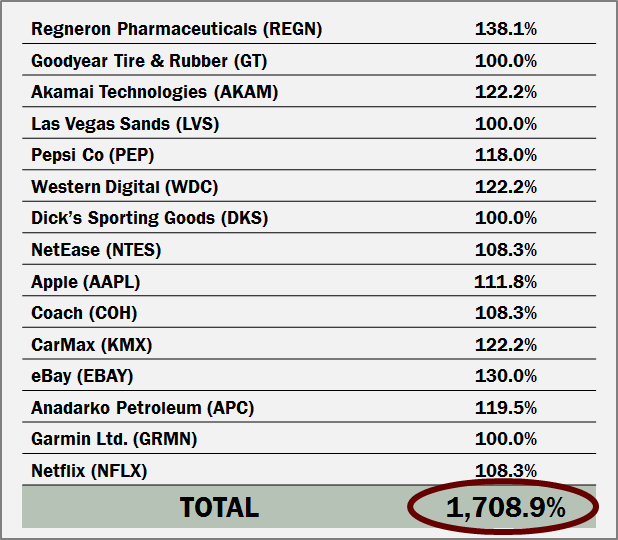
Task: Select the Las Vegas Sands (LVS) row
Action: coord(125,124)
